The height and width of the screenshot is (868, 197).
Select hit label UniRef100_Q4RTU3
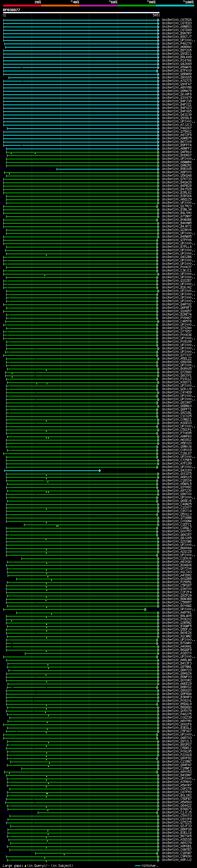[x=177, y=738]
